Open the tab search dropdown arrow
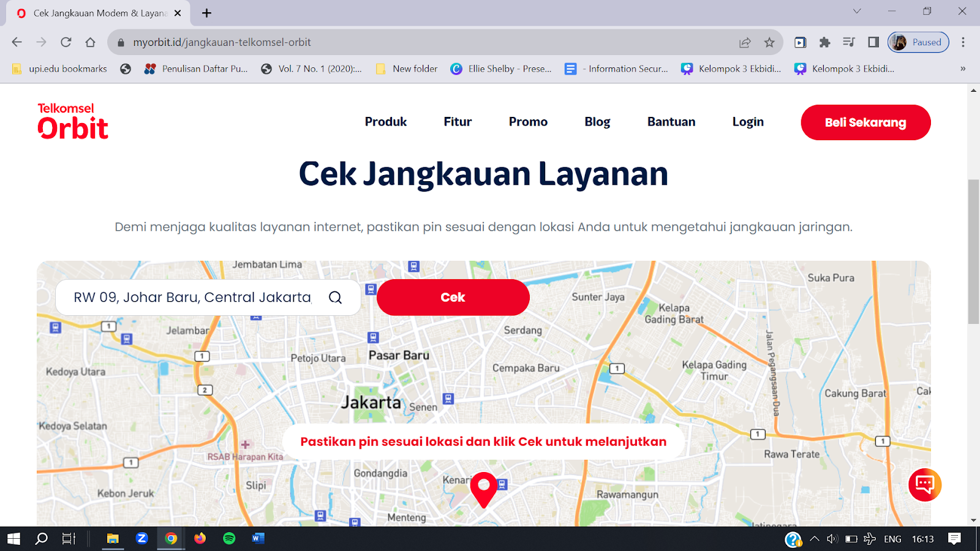Viewport: 980px width, 551px height. pyautogui.click(x=857, y=11)
